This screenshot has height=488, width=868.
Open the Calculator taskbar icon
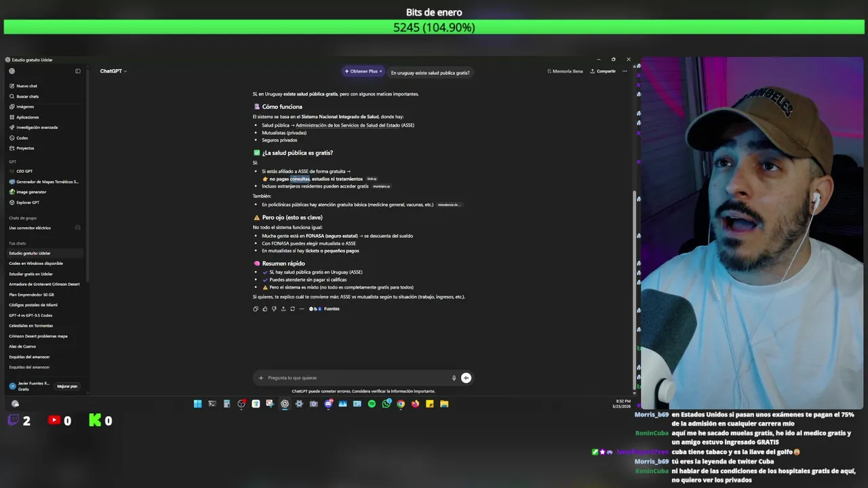[226, 404]
